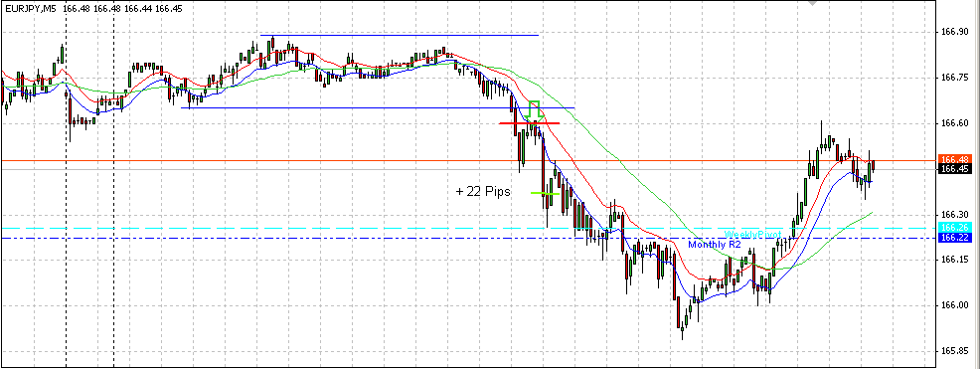Click the cyan 166.26 price tag
The image size is (980, 369).
(x=954, y=228)
